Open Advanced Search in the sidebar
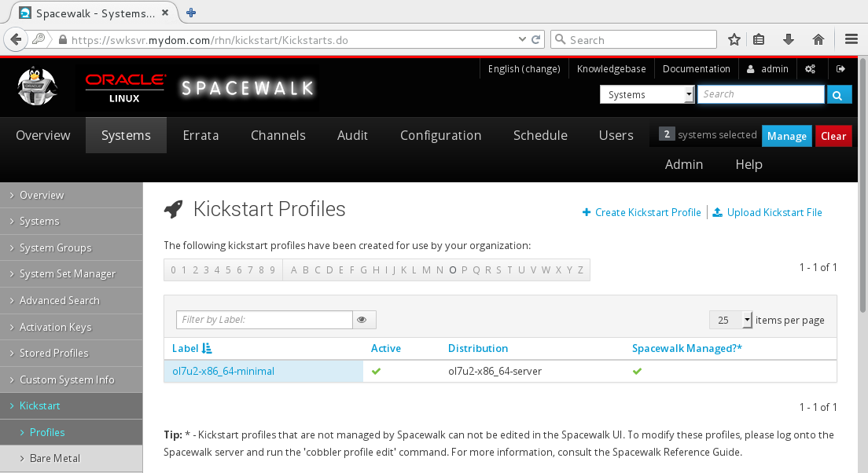The height and width of the screenshot is (473, 868). (72, 300)
